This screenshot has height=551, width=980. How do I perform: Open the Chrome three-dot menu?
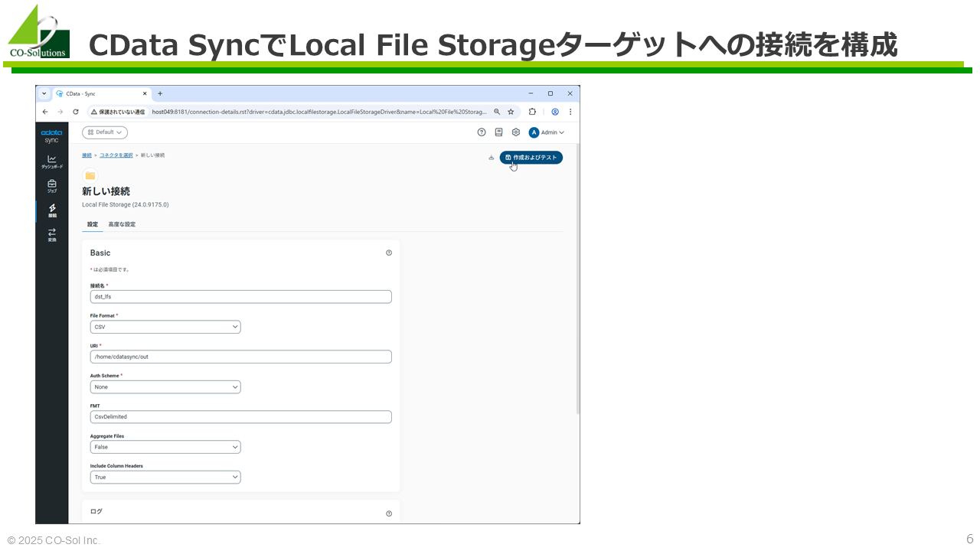click(x=570, y=112)
